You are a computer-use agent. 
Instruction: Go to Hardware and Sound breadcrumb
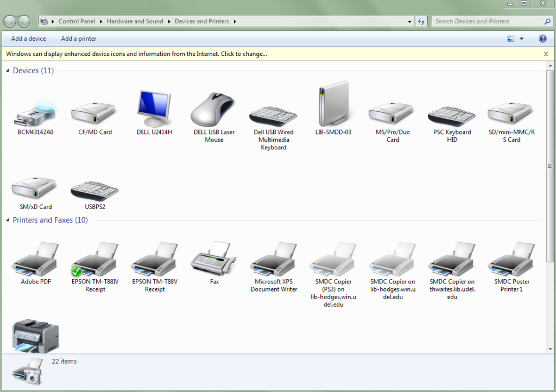pyautogui.click(x=135, y=22)
